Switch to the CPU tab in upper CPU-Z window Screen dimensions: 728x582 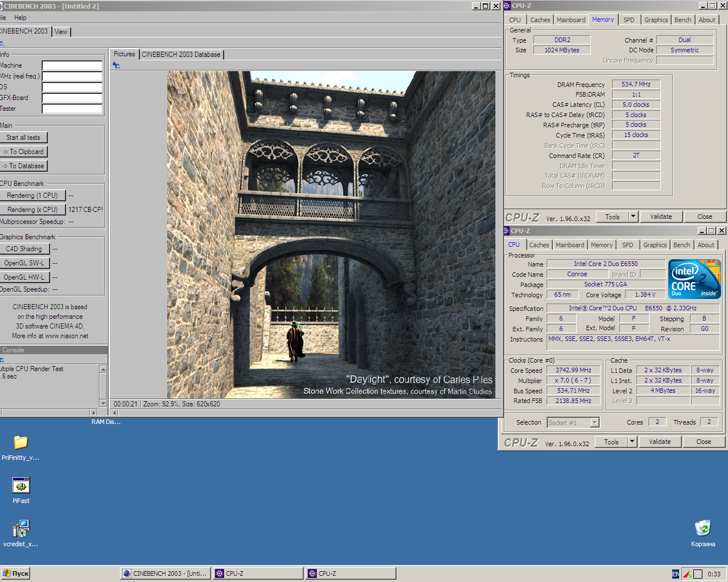pyautogui.click(x=515, y=20)
